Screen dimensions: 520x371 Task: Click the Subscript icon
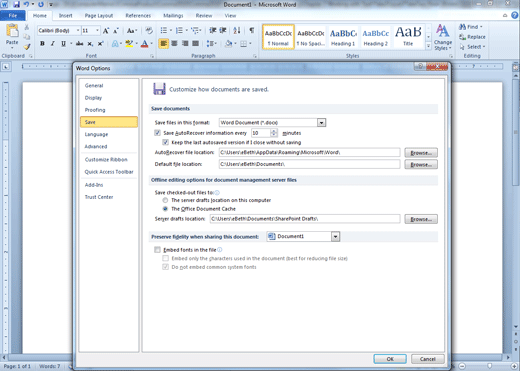click(x=90, y=44)
